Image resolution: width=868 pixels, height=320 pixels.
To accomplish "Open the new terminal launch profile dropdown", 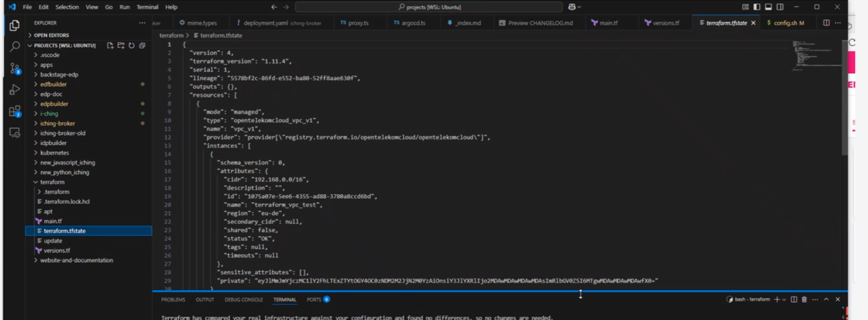I will (x=784, y=300).
